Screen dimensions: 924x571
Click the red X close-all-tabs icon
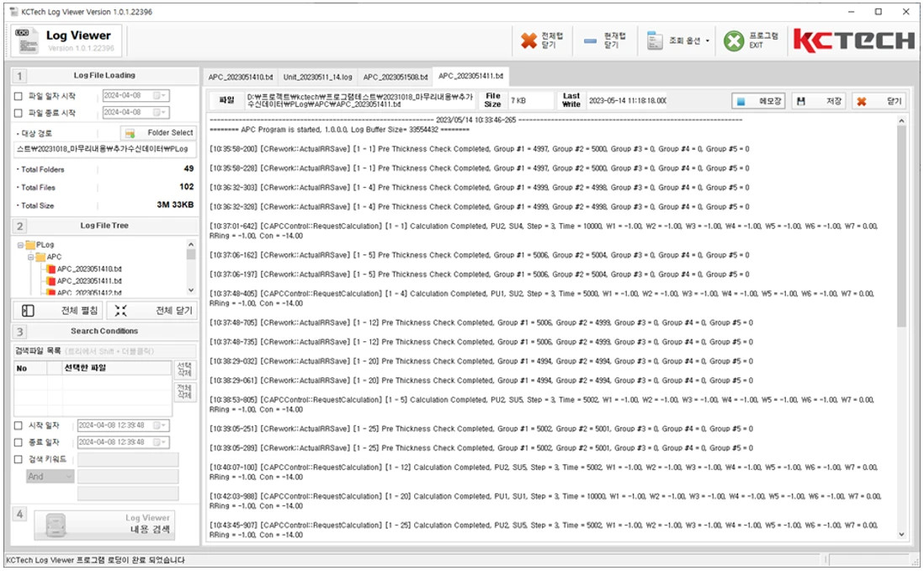tap(528, 40)
